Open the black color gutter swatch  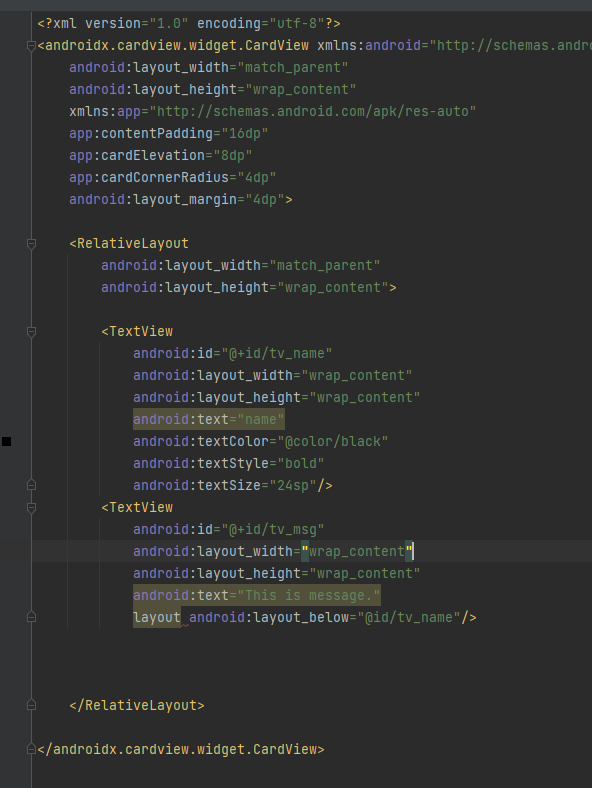pos(7,442)
